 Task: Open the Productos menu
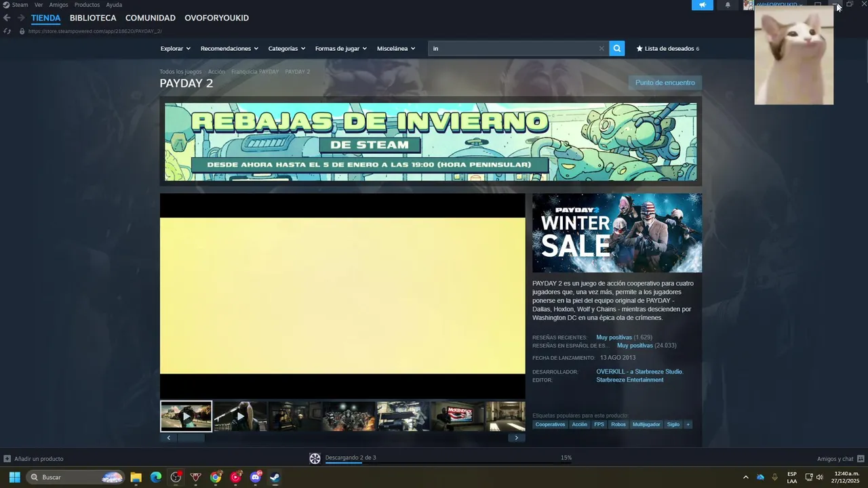[x=87, y=5]
